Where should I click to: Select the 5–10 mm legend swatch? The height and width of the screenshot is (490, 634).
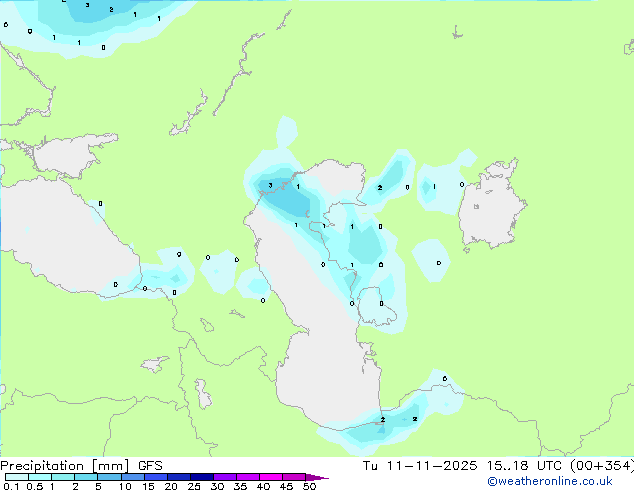[109, 477]
